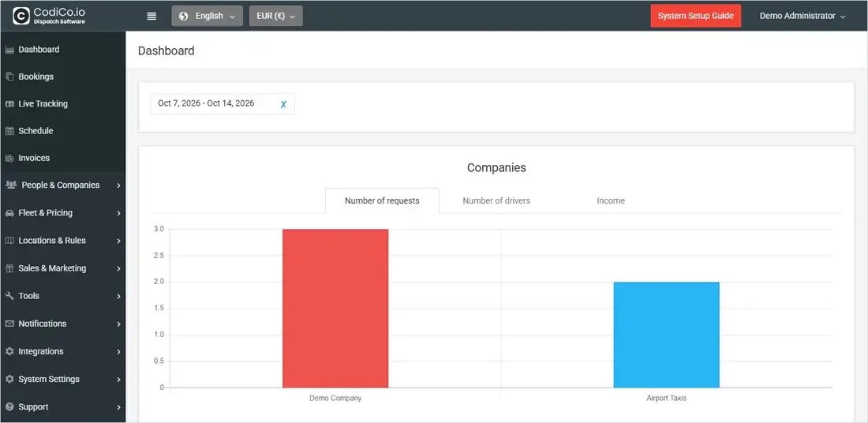Click the red Demo Company bar
Image resolution: width=868 pixels, height=423 pixels.
[335, 309]
